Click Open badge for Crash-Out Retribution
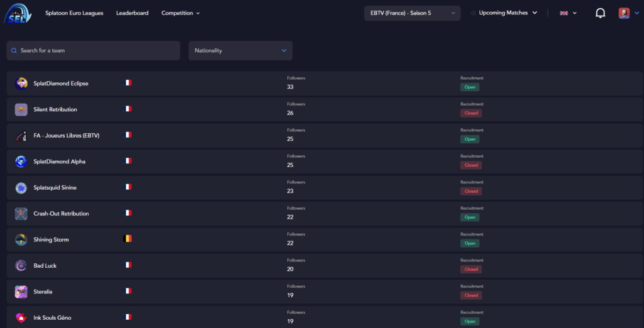The width and height of the screenshot is (644, 328). (x=469, y=217)
